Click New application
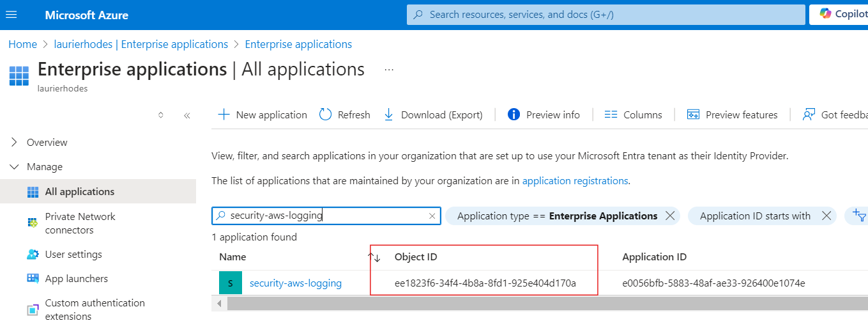 tap(263, 114)
